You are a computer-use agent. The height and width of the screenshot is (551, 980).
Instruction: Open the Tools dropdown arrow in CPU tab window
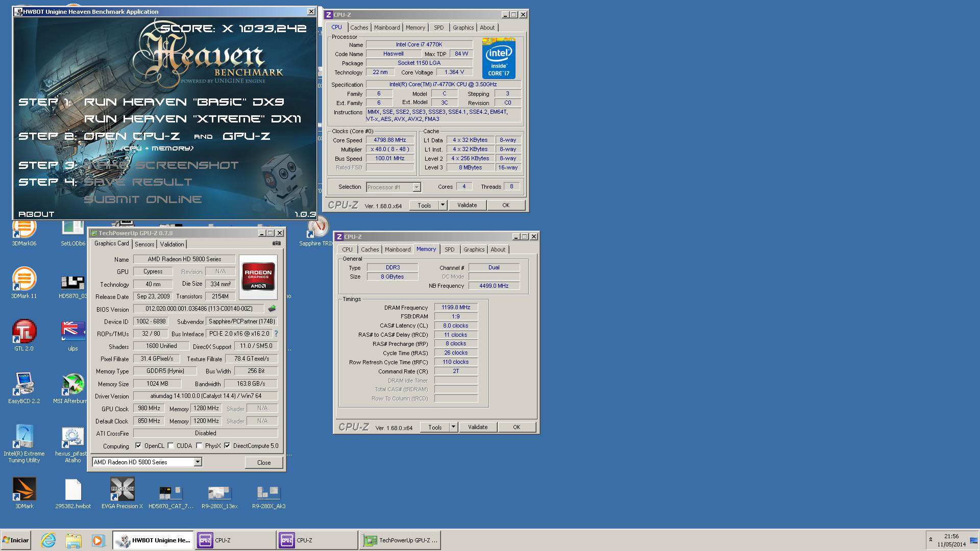(x=443, y=205)
